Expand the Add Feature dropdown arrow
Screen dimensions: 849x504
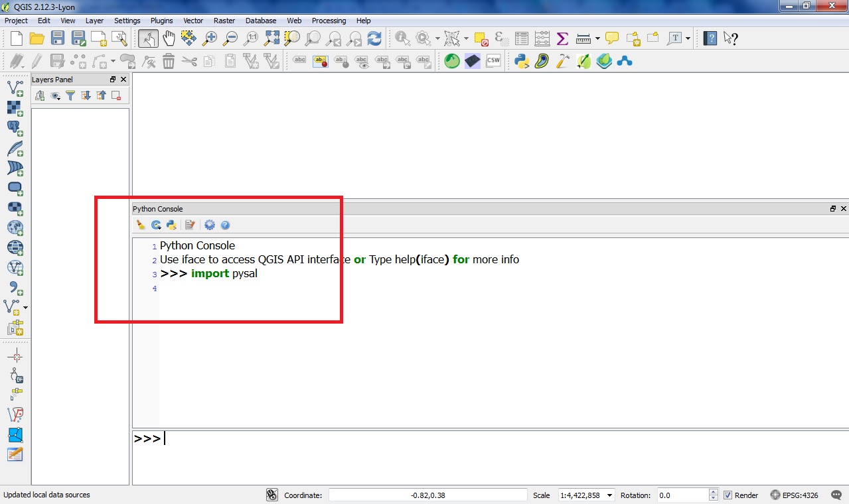(113, 62)
